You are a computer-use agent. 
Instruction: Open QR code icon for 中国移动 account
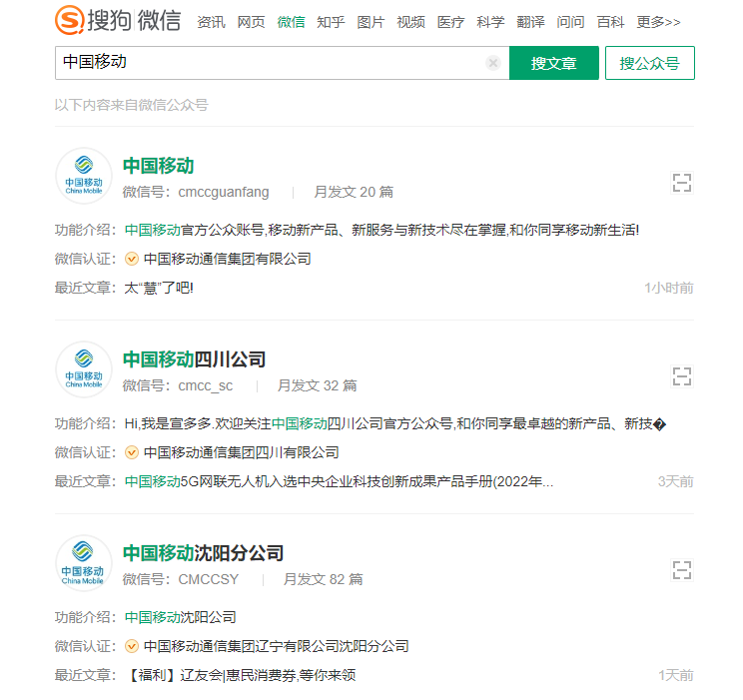[x=682, y=183]
